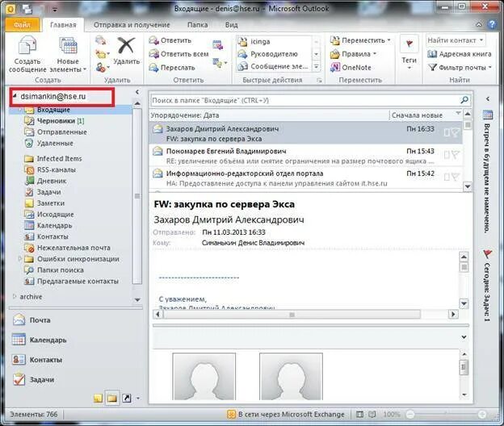The width and height of the screenshot is (504, 426).
Task: Flag the Пономарев Евгений Владимирович message
Action: coord(456,155)
